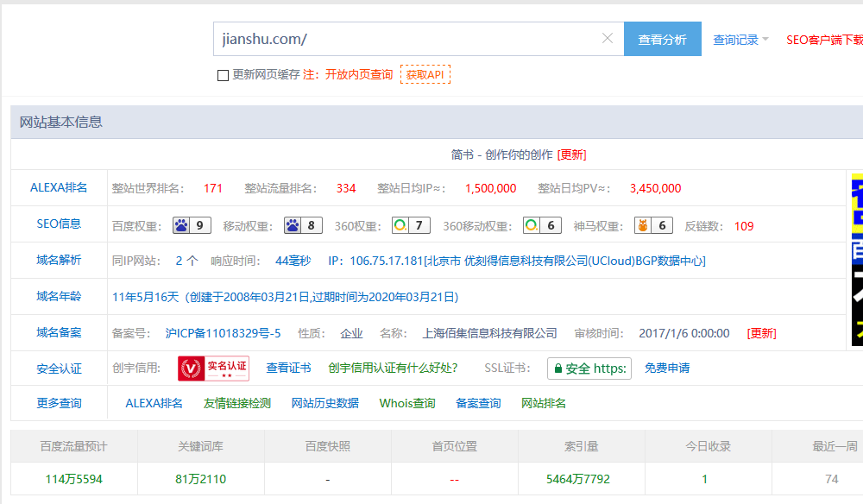Open the 网站历史数据 page

pyautogui.click(x=324, y=402)
